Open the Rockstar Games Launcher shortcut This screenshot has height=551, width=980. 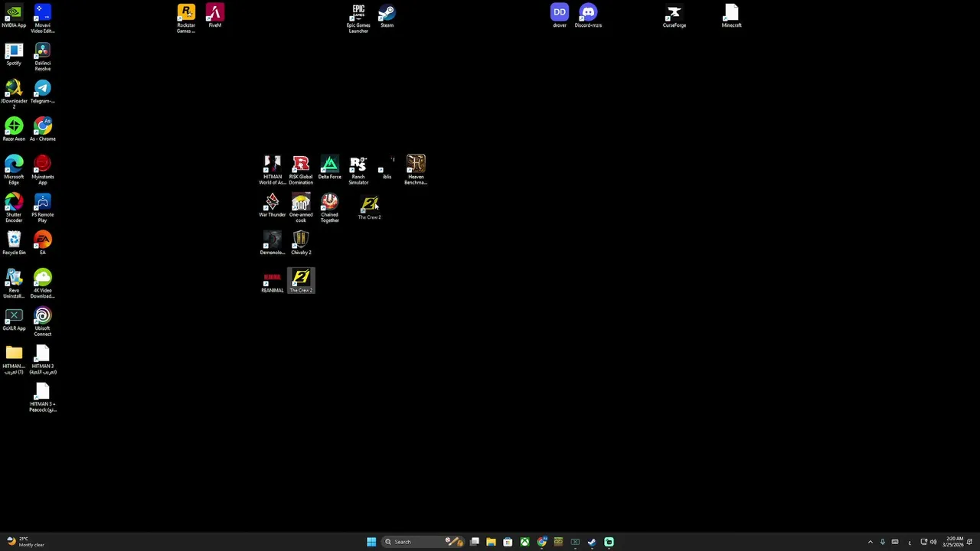click(x=186, y=18)
